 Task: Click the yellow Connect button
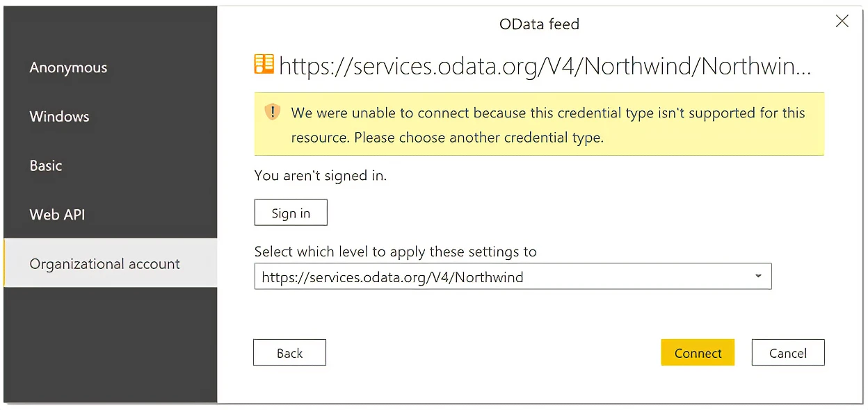(x=698, y=353)
